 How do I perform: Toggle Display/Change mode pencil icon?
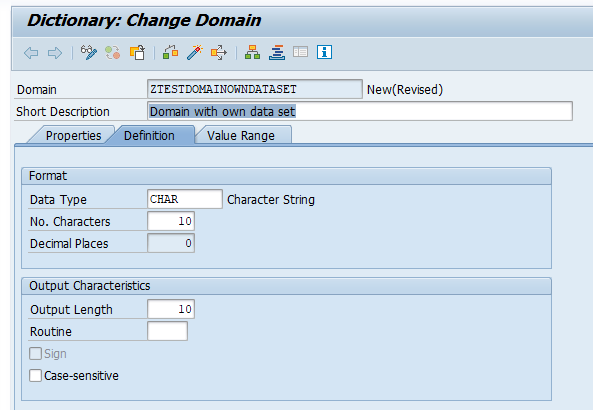click(89, 52)
